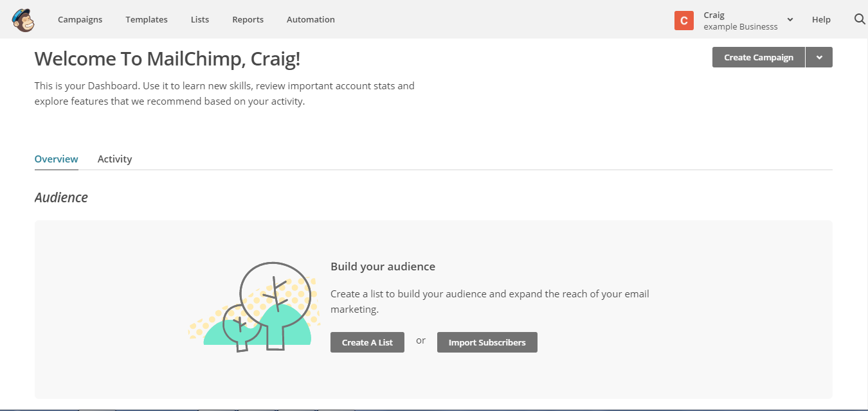Click the Create Campaign button

759,57
